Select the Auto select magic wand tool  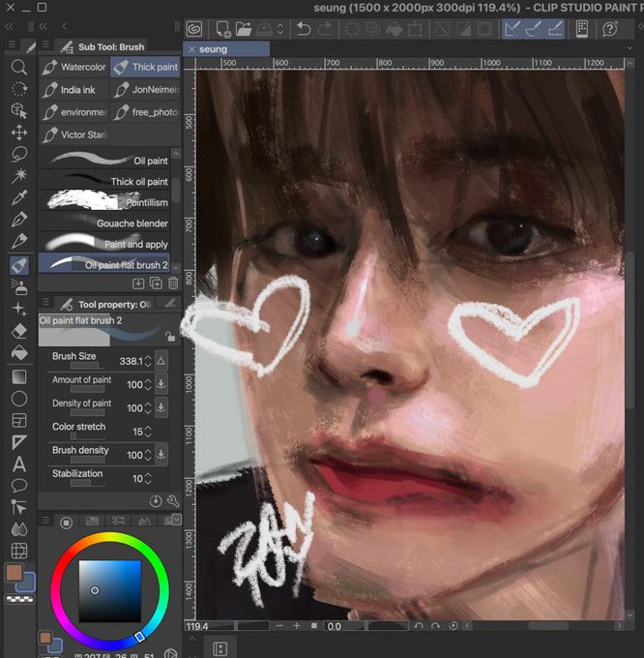(19, 176)
